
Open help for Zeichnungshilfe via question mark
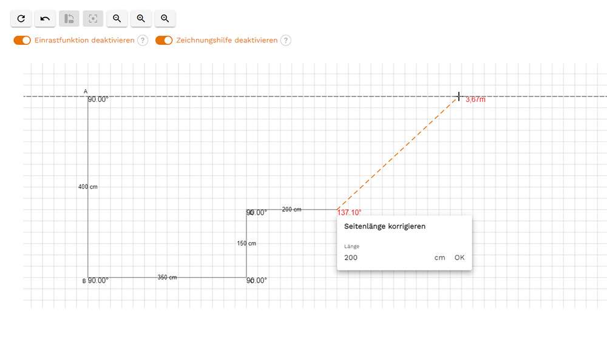285,40
